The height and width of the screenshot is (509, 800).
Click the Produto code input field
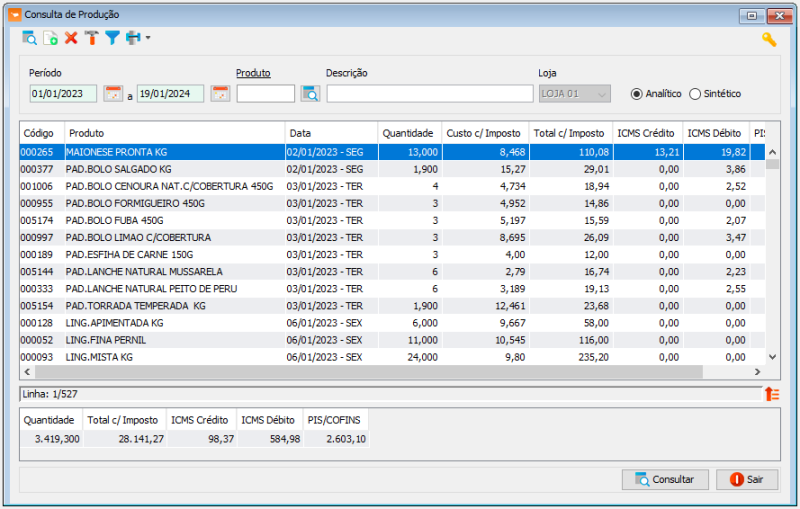(266, 94)
